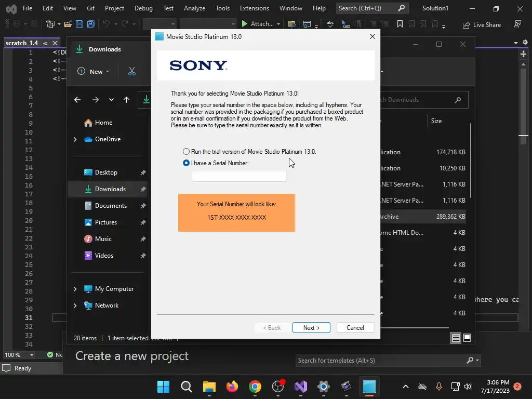Open taskbar Search icon
The width and height of the screenshot is (532, 399).
coord(187,387)
